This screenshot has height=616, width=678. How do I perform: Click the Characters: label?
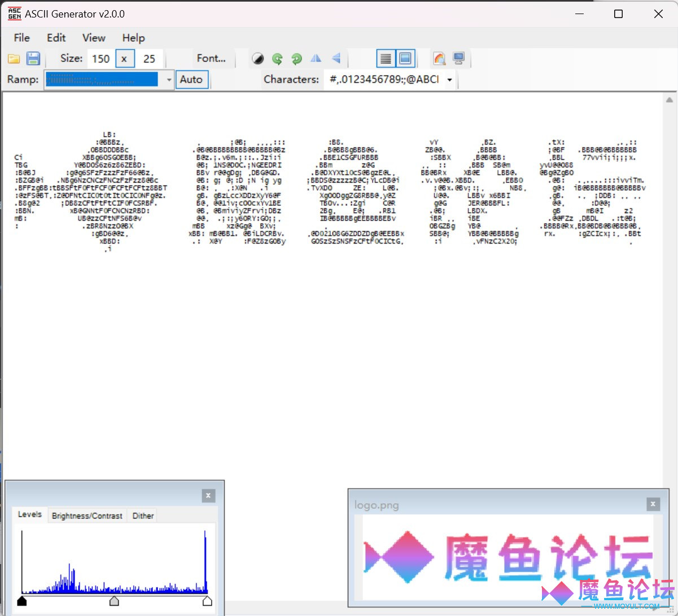[291, 80]
